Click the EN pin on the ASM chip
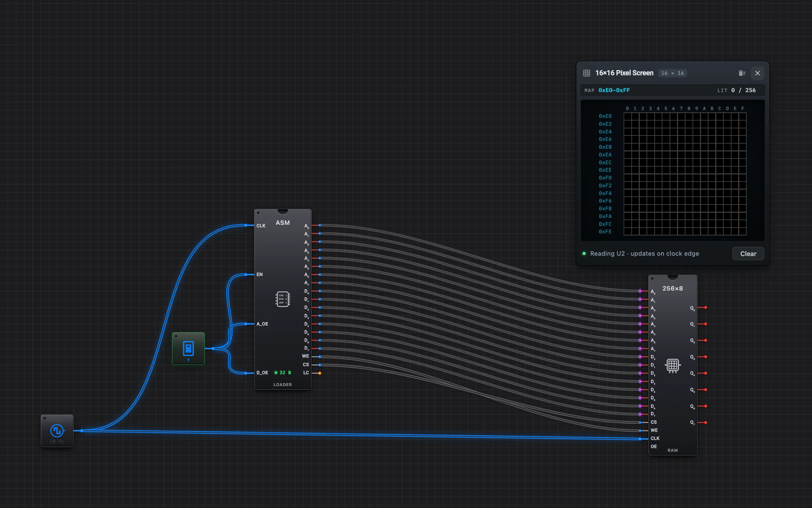The image size is (812, 508). 246,274
